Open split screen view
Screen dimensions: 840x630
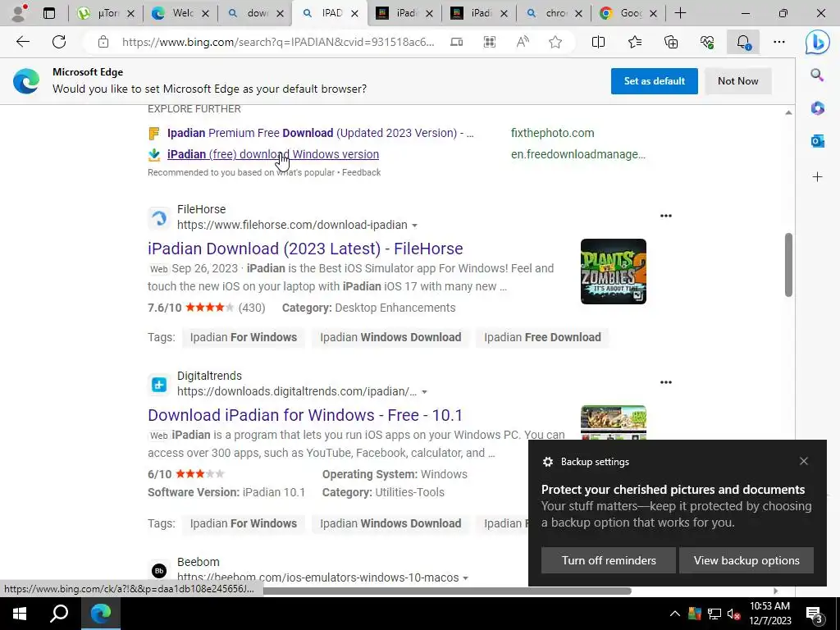point(598,42)
